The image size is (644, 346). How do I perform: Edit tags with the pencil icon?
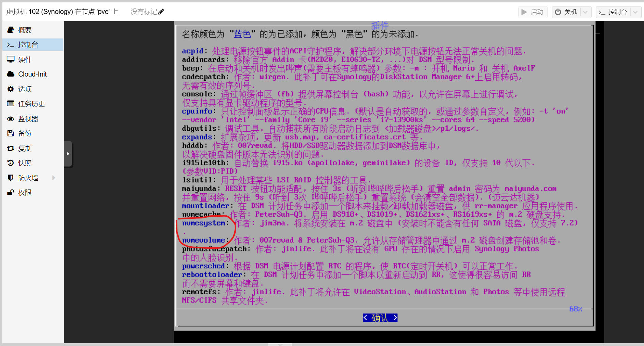pyautogui.click(x=161, y=12)
